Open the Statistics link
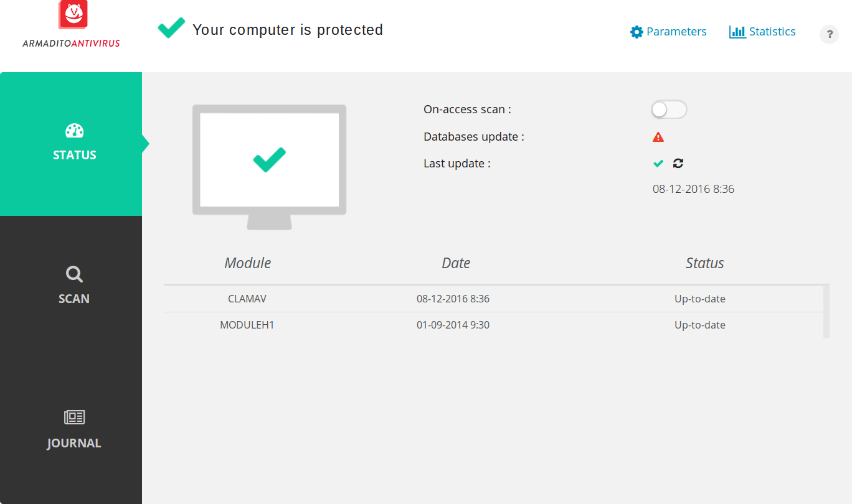Viewport: 852px width, 504px height. (x=772, y=32)
